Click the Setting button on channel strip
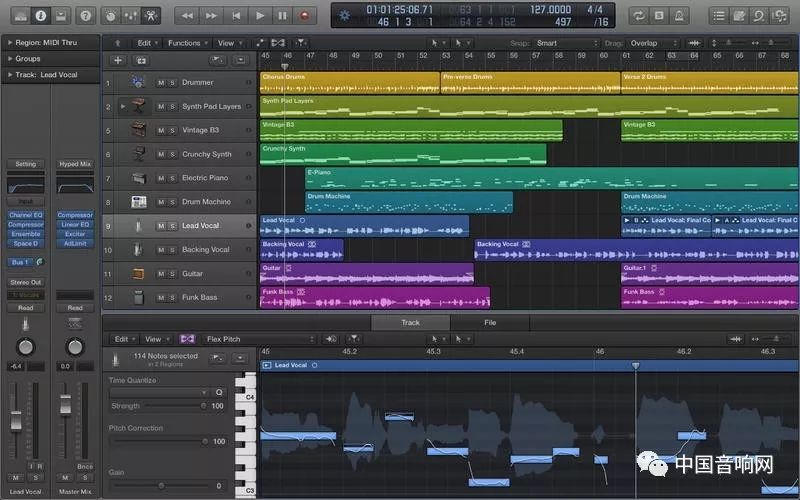 pyautogui.click(x=25, y=164)
